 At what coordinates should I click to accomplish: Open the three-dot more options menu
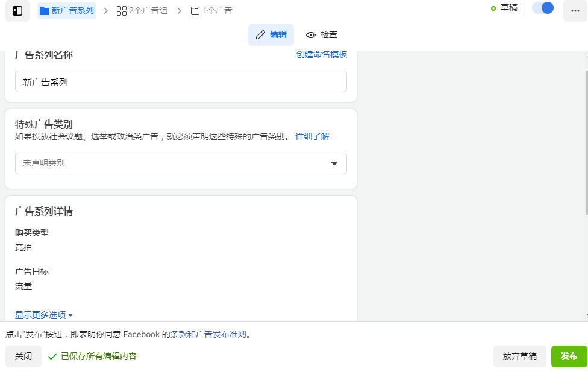click(575, 11)
